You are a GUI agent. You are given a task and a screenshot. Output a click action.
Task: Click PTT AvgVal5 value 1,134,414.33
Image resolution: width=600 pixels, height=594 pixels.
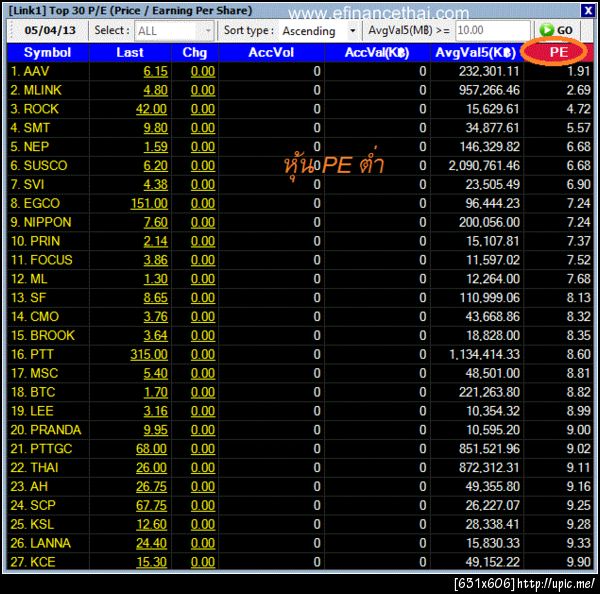(x=484, y=354)
